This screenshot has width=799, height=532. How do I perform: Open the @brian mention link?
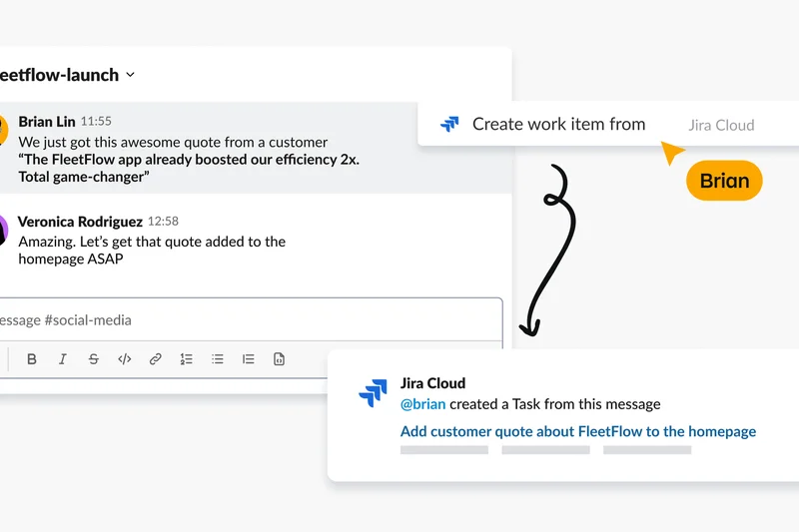[422, 404]
